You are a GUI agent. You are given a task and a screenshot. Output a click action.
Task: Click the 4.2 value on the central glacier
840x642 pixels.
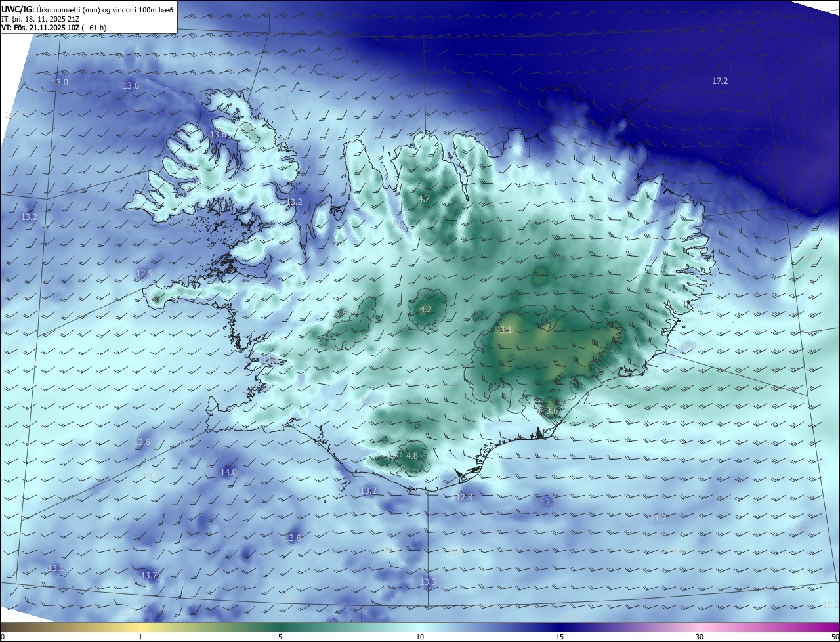coord(425,310)
